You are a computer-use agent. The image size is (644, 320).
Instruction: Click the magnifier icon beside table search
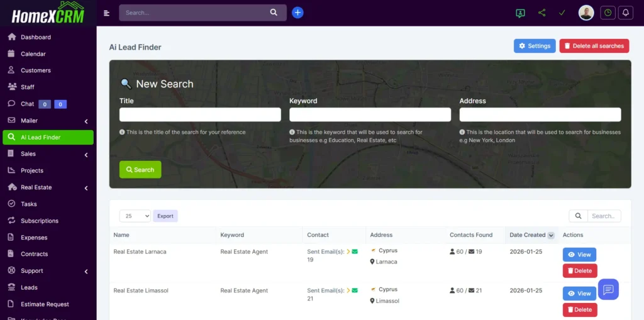coord(578,216)
